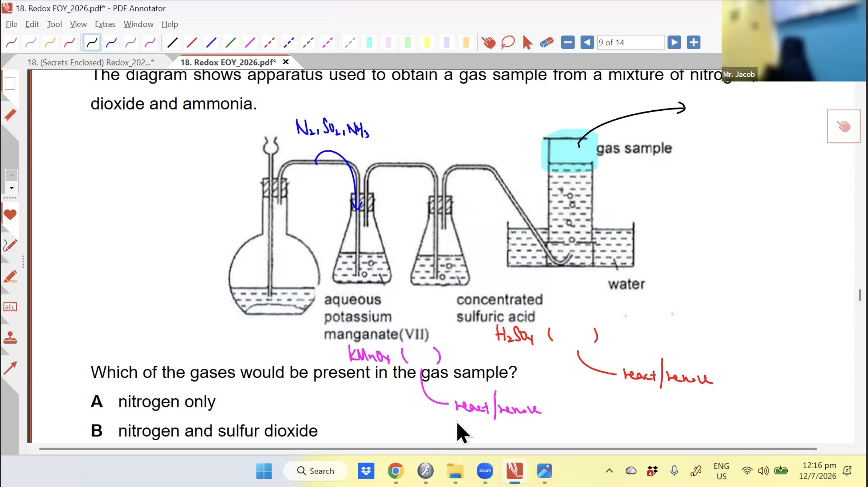Go to the previous page
The height and width of the screenshot is (487, 868).
point(587,43)
